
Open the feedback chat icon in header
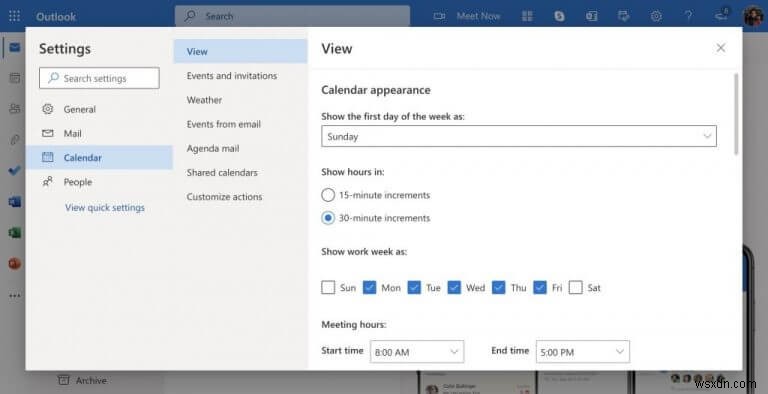[x=624, y=16]
